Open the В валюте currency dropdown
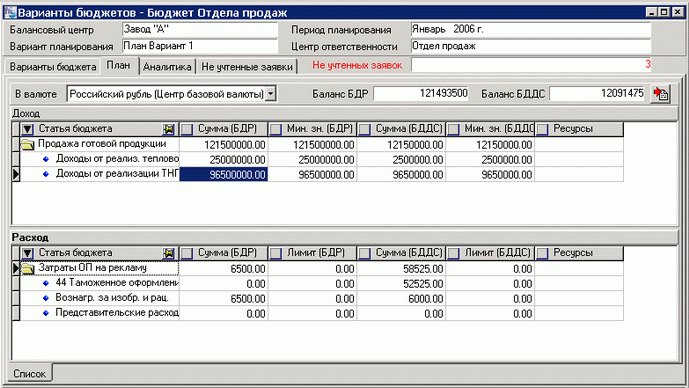This screenshot has height=388, width=689. (271, 94)
